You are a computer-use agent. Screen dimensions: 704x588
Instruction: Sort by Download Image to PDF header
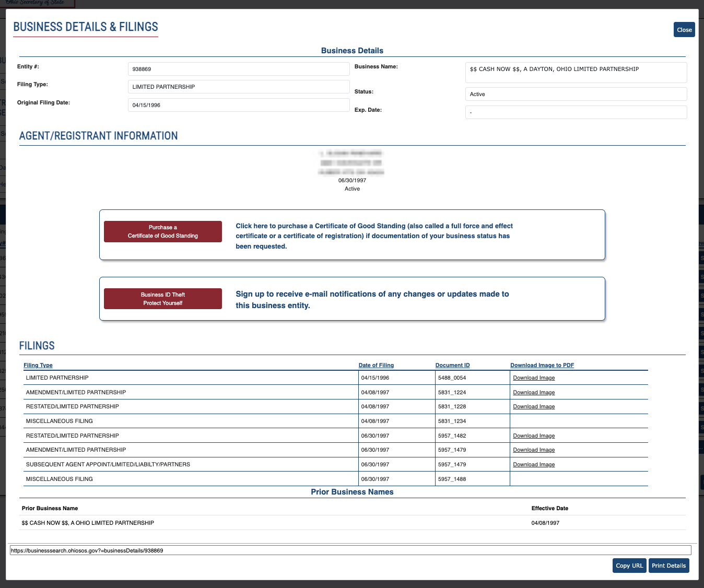(x=542, y=365)
